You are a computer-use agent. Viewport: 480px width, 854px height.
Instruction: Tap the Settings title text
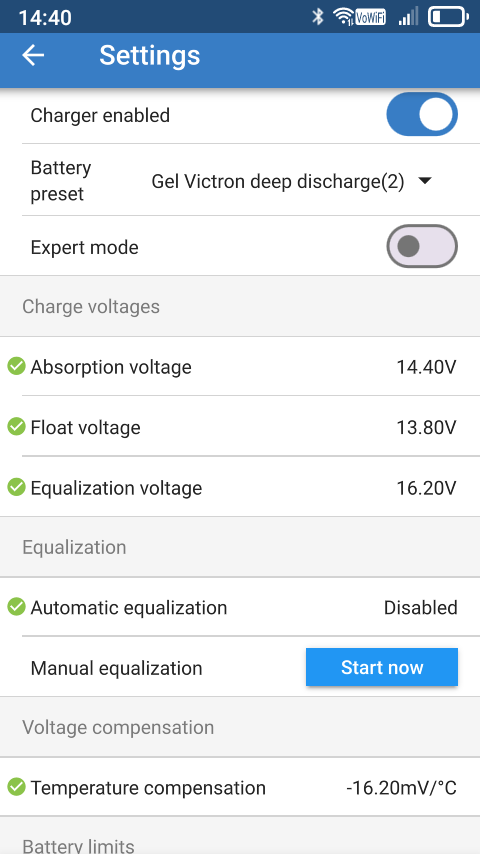(x=150, y=56)
